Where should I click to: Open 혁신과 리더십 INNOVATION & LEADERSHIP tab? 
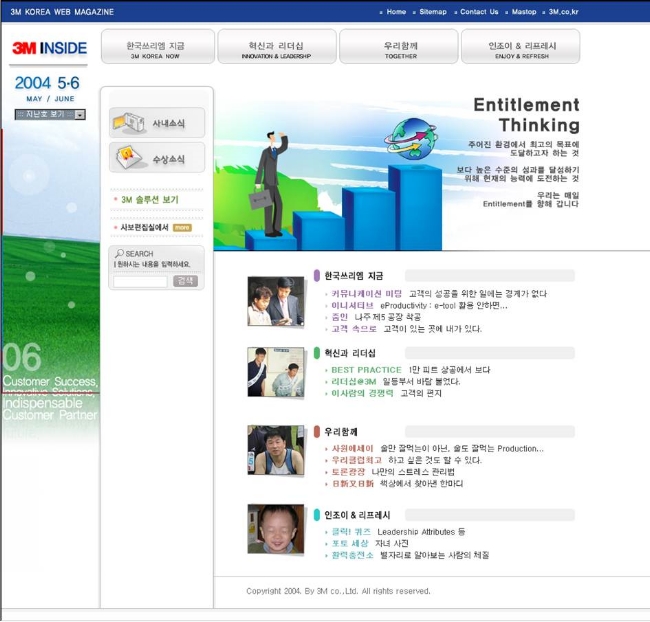point(276,46)
